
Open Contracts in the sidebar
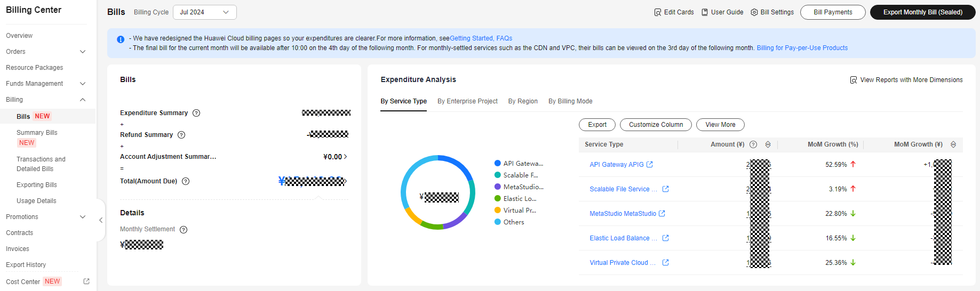(x=19, y=233)
